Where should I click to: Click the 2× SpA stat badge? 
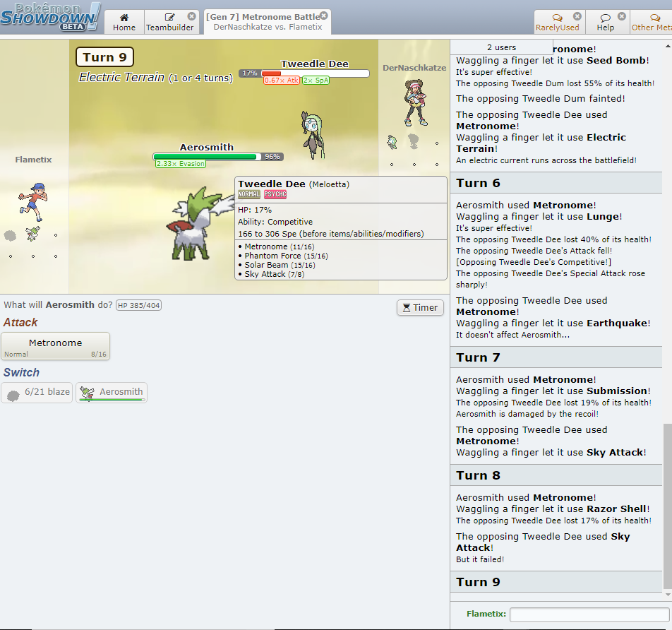316,81
